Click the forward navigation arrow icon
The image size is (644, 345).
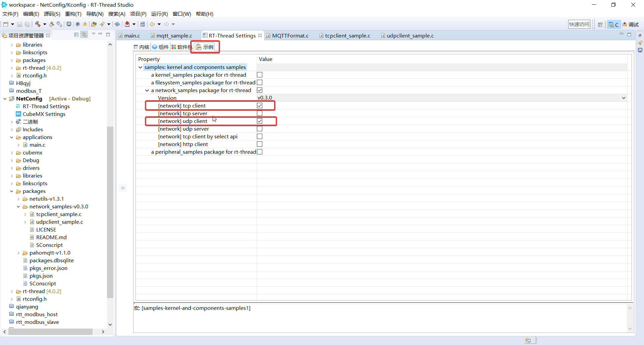(x=166, y=24)
